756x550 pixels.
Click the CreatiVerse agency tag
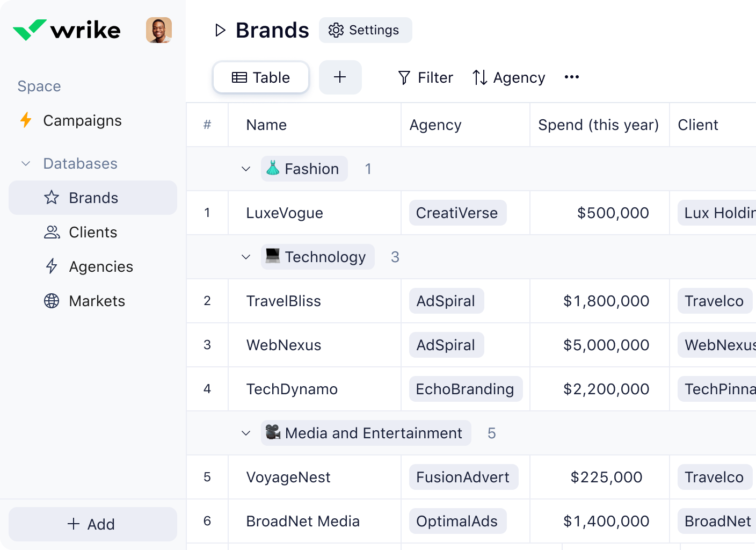pyautogui.click(x=457, y=213)
